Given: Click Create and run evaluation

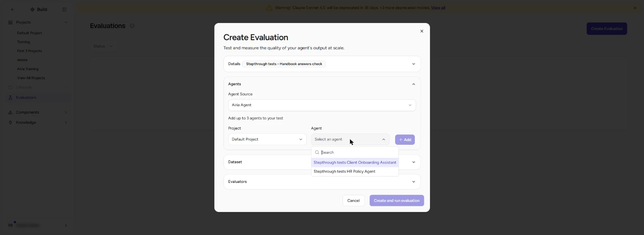Looking at the screenshot, I should (396, 201).
